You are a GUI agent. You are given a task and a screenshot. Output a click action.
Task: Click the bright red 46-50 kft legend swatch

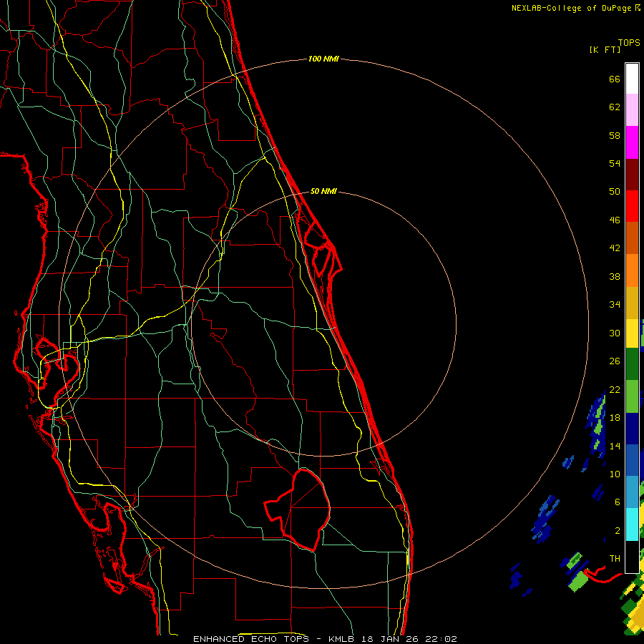(x=632, y=206)
